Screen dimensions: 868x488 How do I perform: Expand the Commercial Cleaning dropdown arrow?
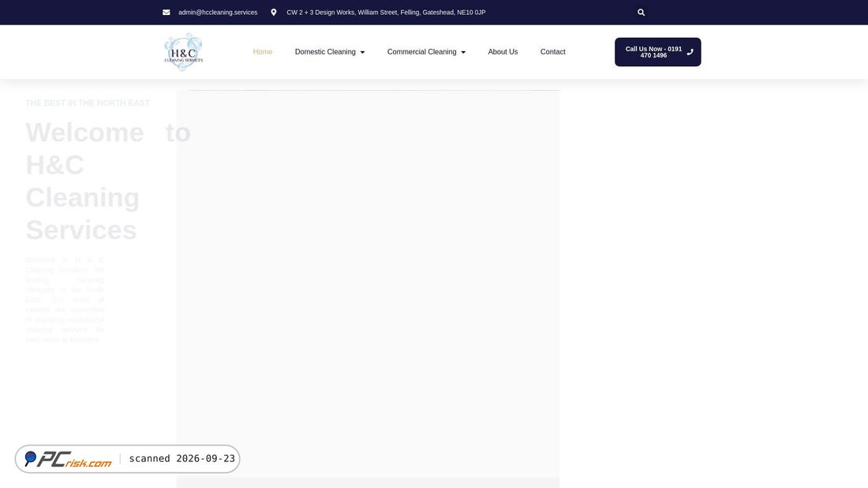point(463,53)
